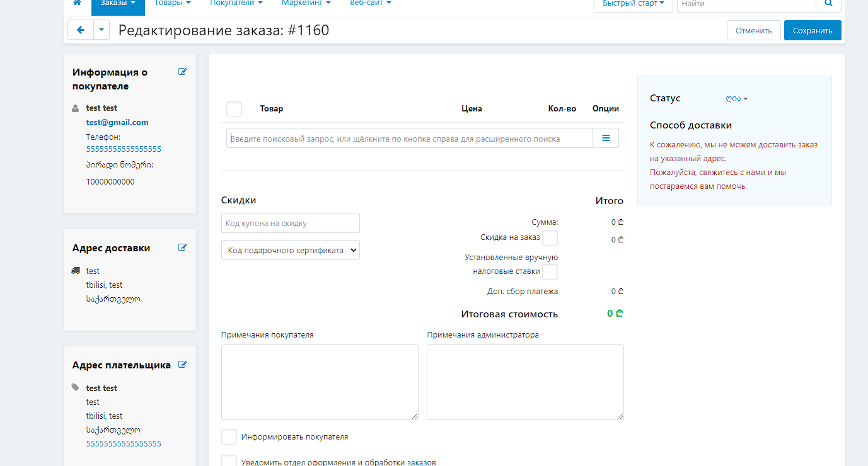Click the Цена column header

click(472, 108)
